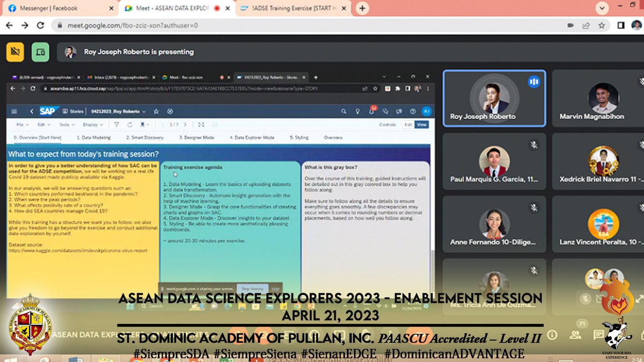
Task: Open the BJ user profile avatar
Action: (426, 111)
